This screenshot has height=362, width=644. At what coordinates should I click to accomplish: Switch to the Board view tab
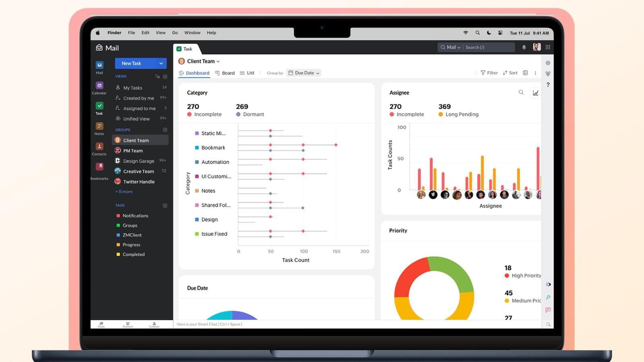[x=225, y=73]
